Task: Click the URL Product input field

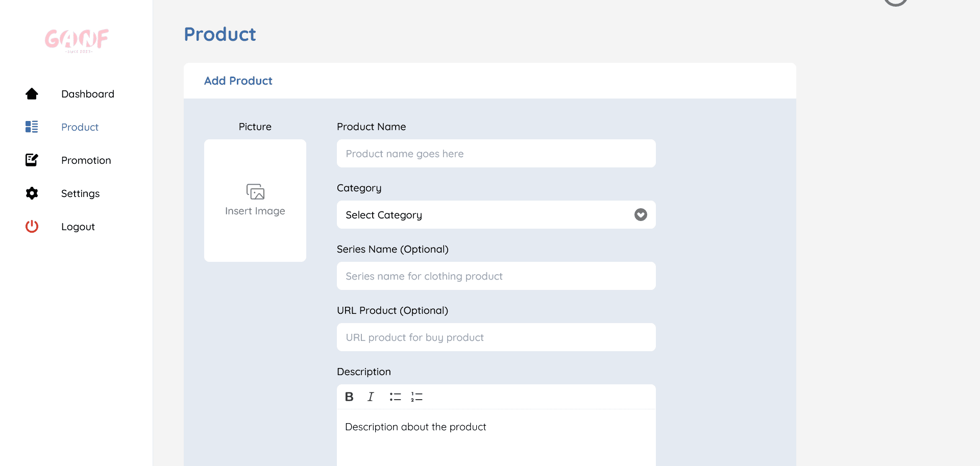Action: click(x=496, y=337)
